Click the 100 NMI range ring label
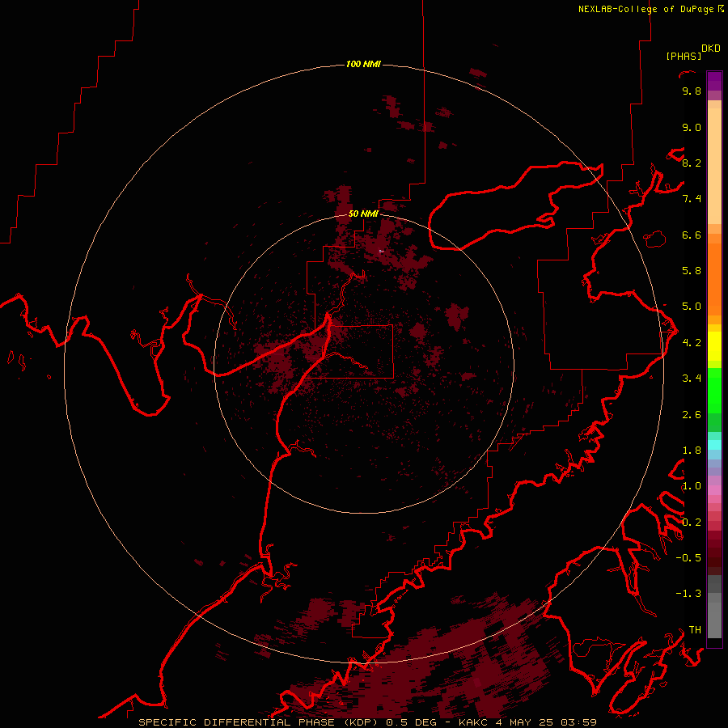The image size is (728, 728). pos(363,64)
